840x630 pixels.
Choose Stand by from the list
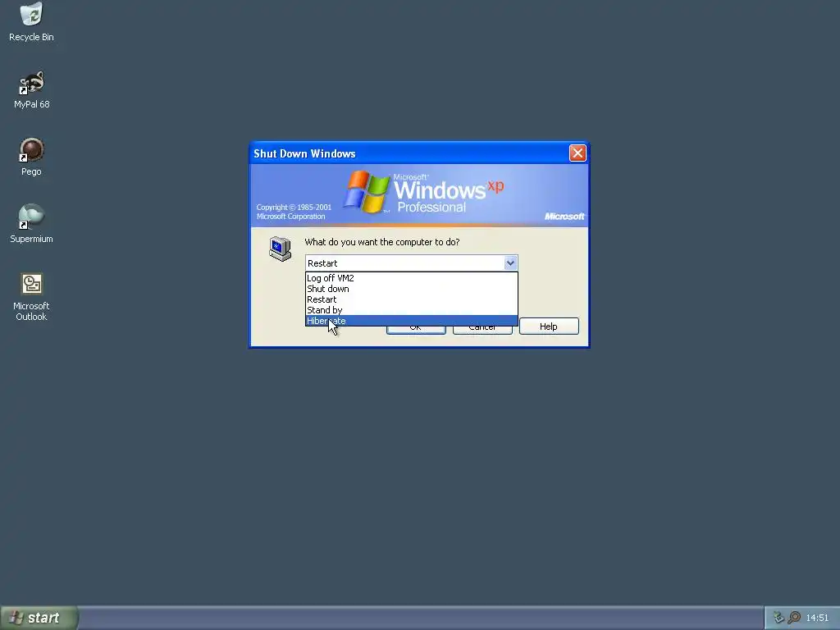point(412,310)
